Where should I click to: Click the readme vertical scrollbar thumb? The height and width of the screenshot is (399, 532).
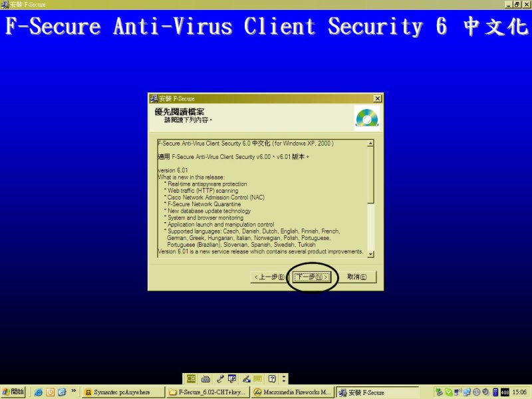click(370, 175)
